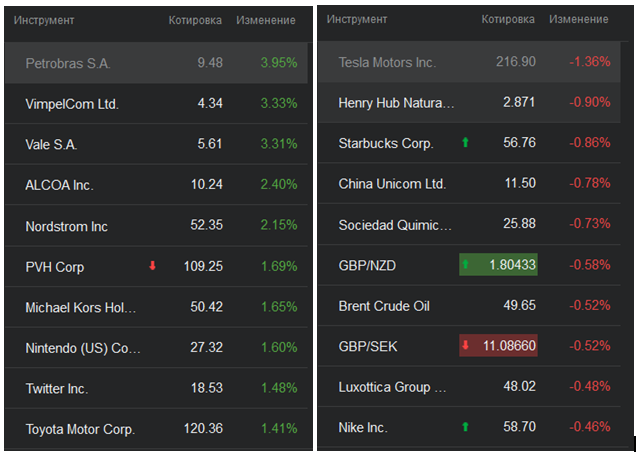The width and height of the screenshot is (636, 458).
Task: Open the Tesla Motors Inc. instrument
Action: 387,62
